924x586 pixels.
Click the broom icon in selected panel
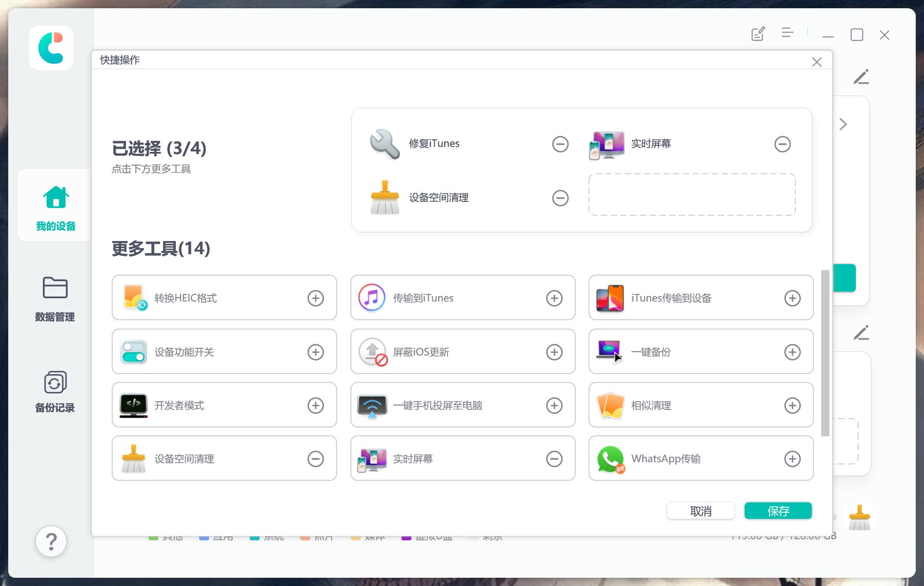click(384, 198)
